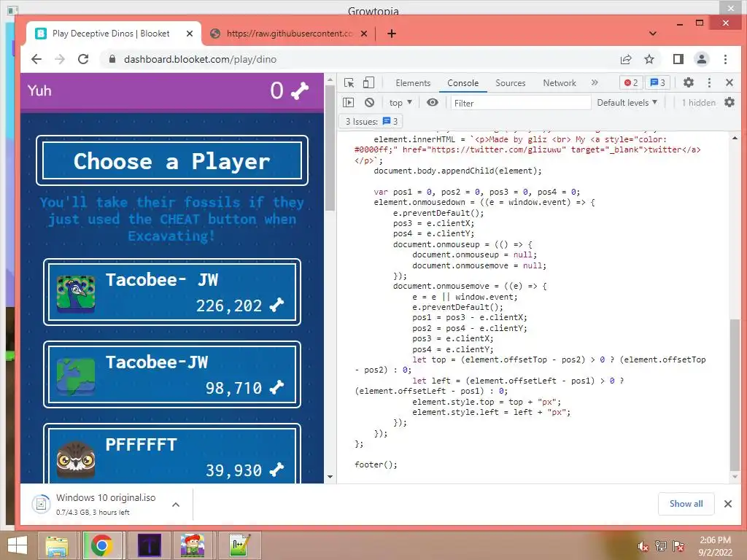Open the tab search chevron

click(x=653, y=34)
